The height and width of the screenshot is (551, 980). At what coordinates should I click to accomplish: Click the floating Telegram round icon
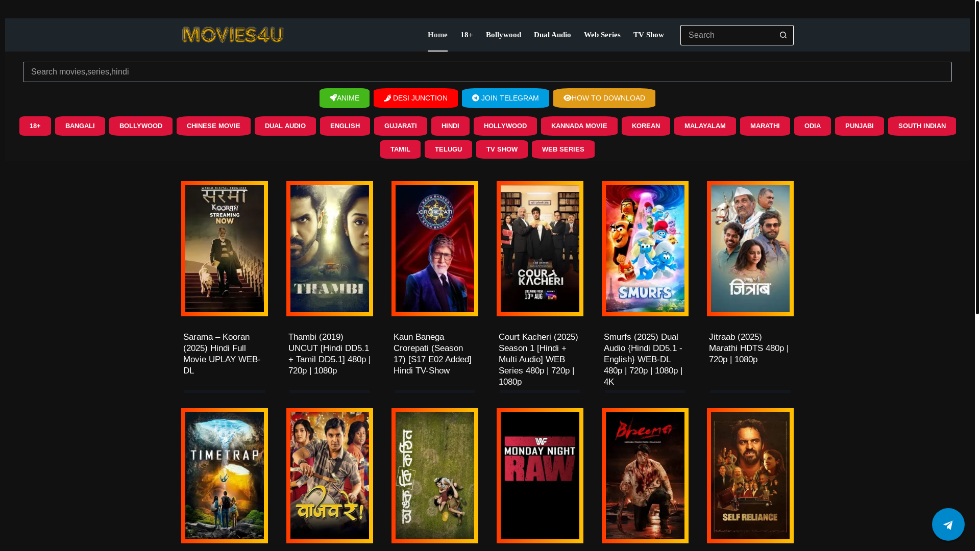click(x=948, y=524)
